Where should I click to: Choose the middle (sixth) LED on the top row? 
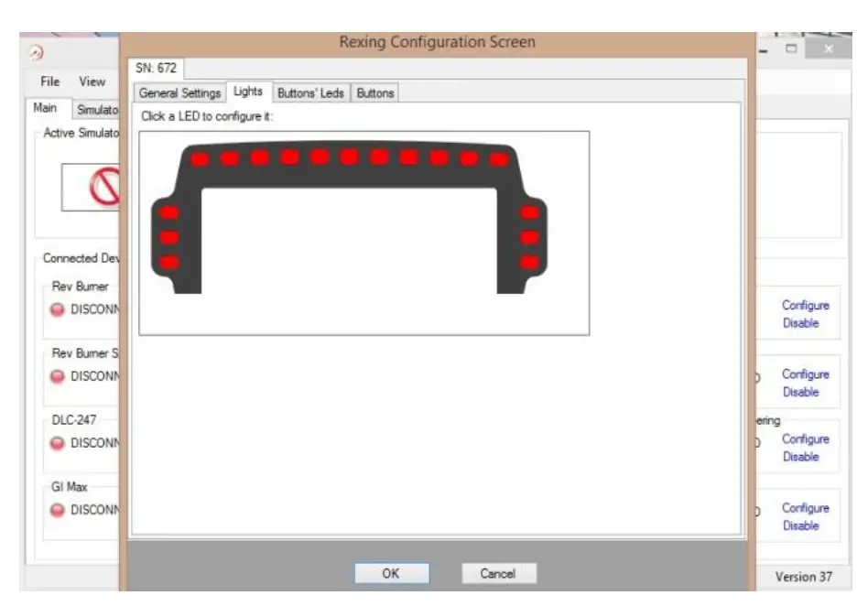coord(349,157)
